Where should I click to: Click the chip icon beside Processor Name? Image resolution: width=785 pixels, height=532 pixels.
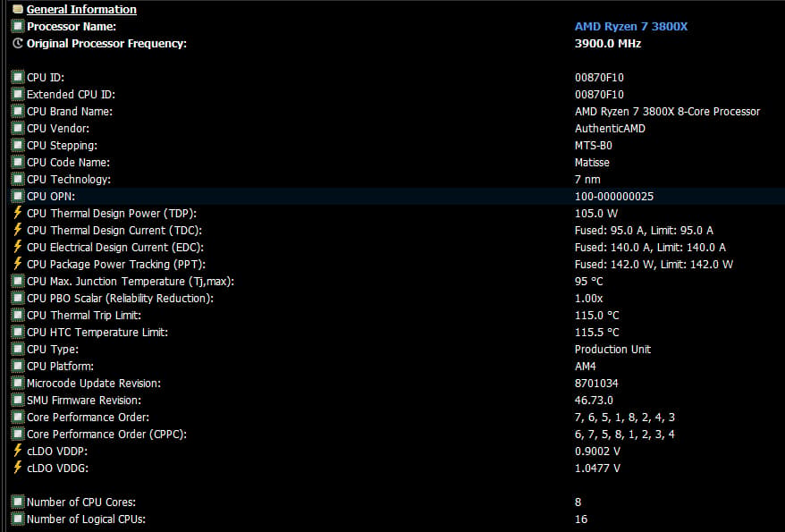pos(18,26)
